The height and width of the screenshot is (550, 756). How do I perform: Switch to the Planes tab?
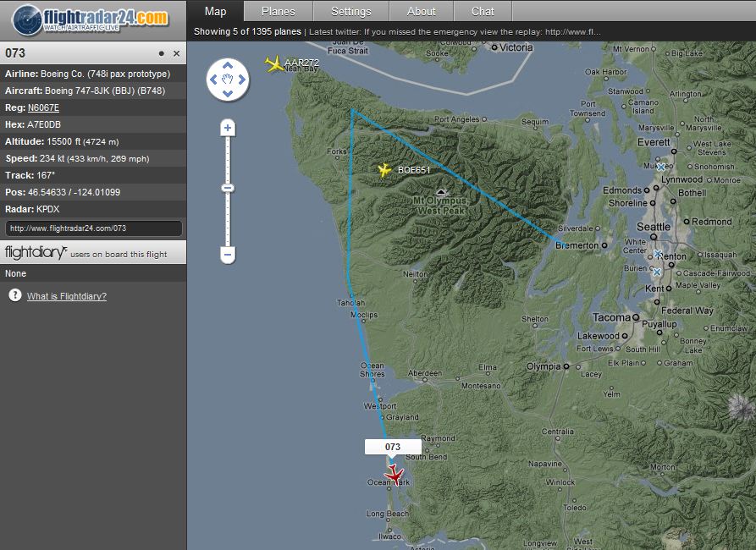coord(279,11)
